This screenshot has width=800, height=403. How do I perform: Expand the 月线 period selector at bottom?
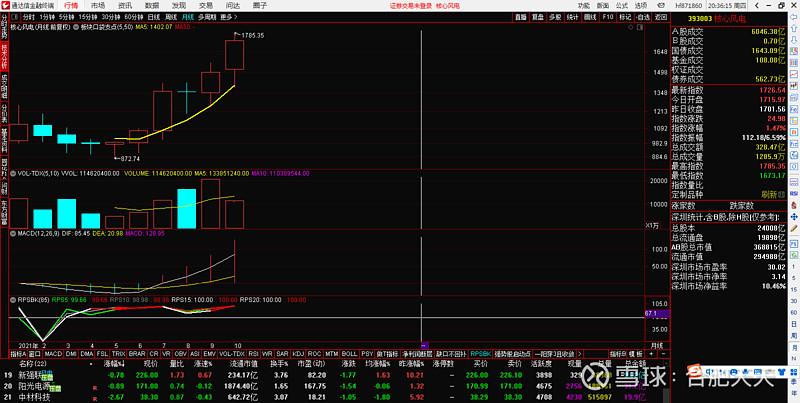[x=657, y=344]
